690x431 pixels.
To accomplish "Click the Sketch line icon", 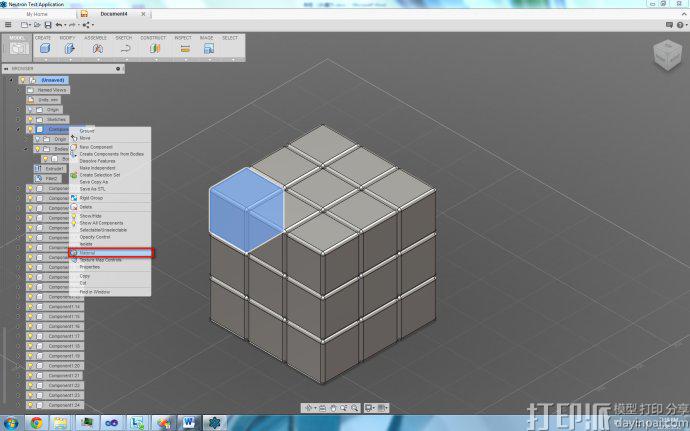I will (125, 48).
